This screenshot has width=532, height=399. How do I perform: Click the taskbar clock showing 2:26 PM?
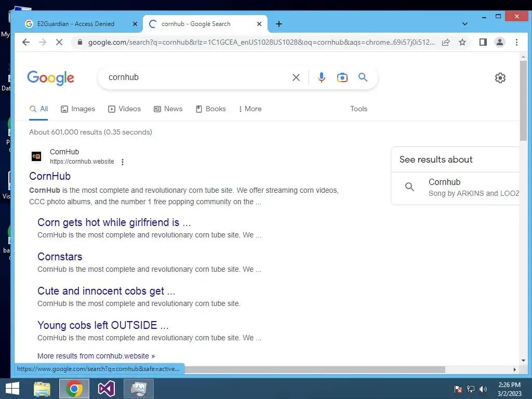click(x=509, y=389)
